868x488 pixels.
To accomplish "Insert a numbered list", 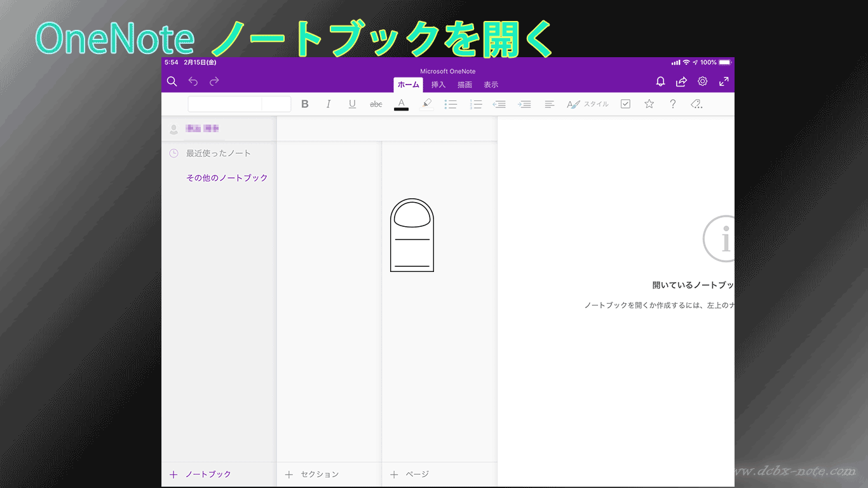I will [476, 104].
